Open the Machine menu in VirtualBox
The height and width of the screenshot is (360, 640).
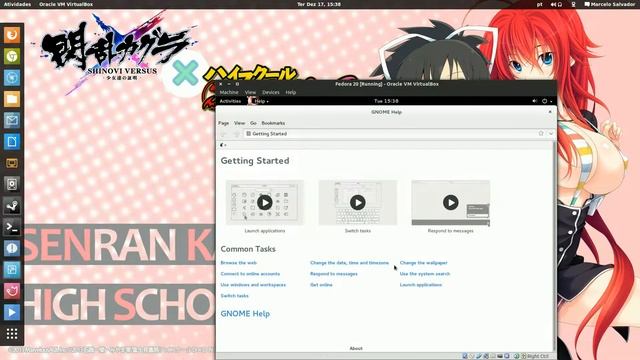tap(229, 92)
